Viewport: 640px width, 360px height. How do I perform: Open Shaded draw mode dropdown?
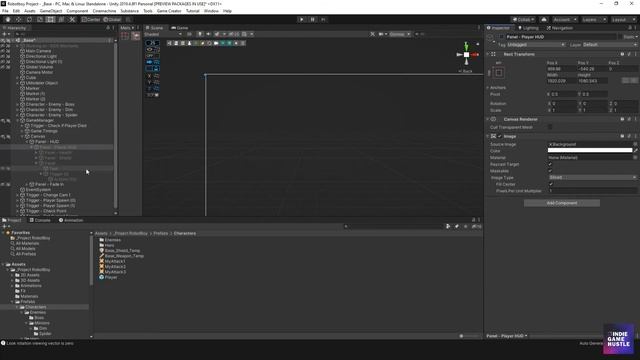click(163, 34)
